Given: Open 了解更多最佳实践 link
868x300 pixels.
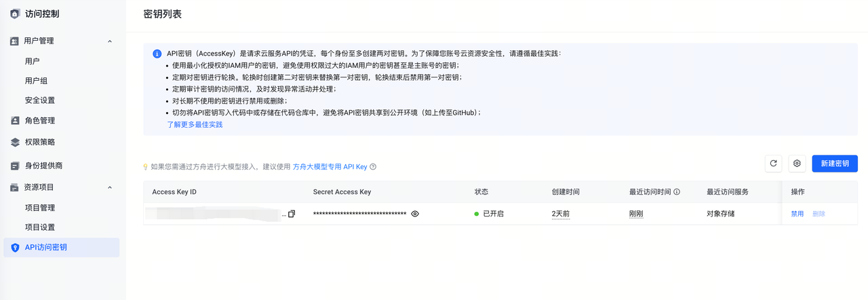Looking at the screenshot, I should (x=195, y=125).
